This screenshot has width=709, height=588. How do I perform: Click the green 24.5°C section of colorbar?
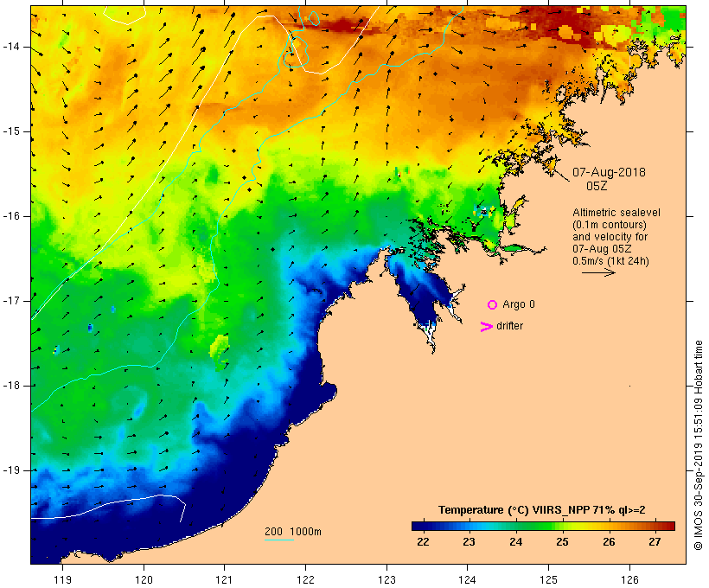point(539,526)
